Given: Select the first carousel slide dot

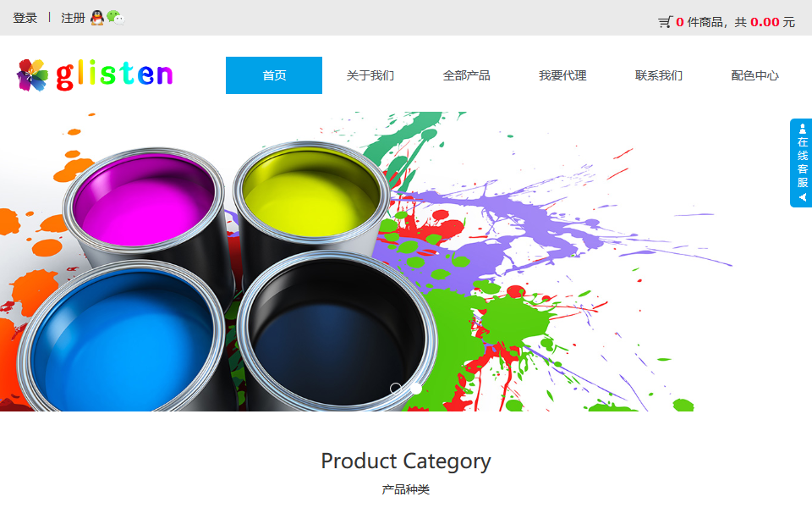Looking at the screenshot, I should click(396, 389).
